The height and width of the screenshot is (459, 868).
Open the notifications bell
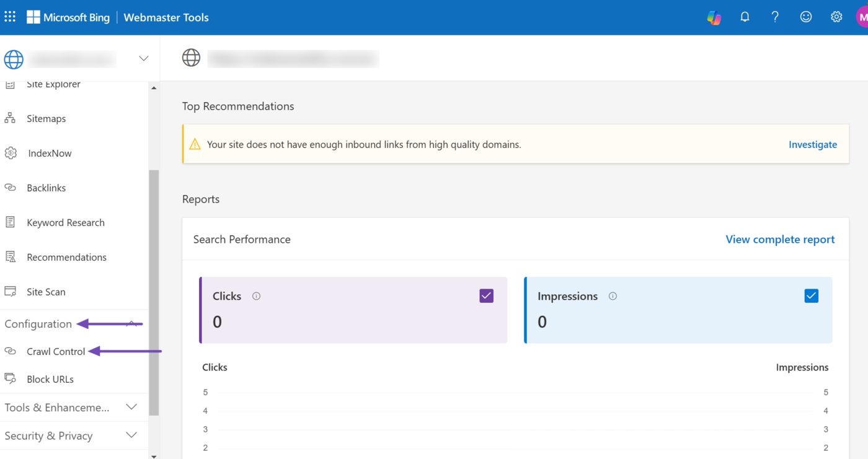point(745,17)
